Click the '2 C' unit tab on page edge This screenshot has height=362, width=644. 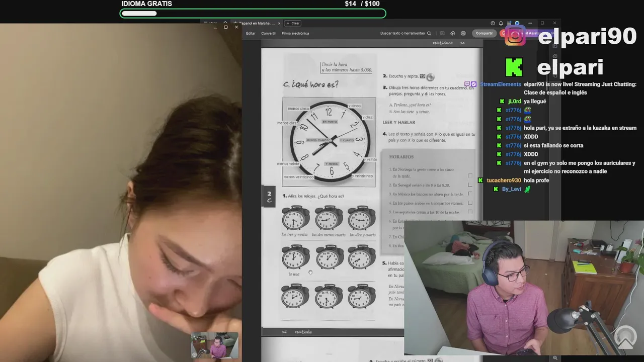coord(269,197)
